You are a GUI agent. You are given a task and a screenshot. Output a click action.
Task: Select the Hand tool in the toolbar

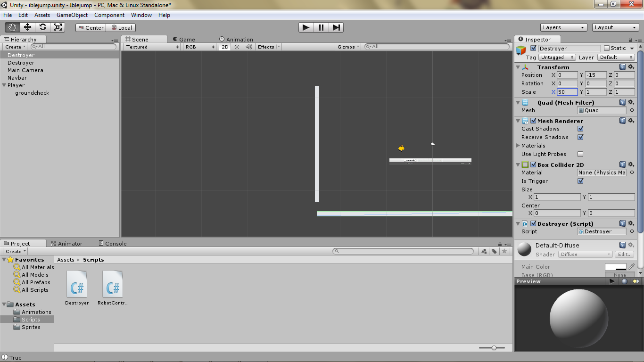click(13, 27)
